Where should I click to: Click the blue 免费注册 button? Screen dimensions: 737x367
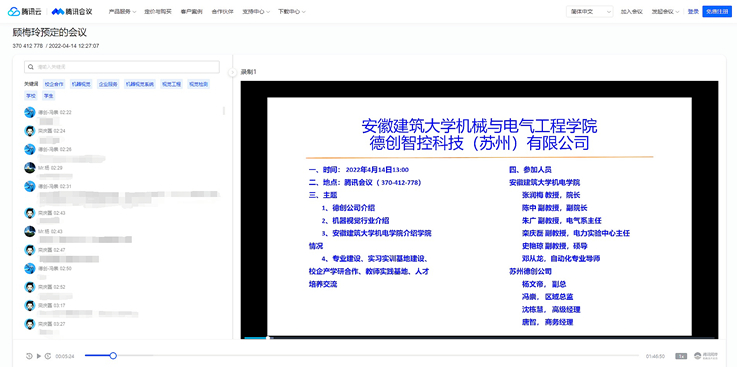tap(717, 12)
